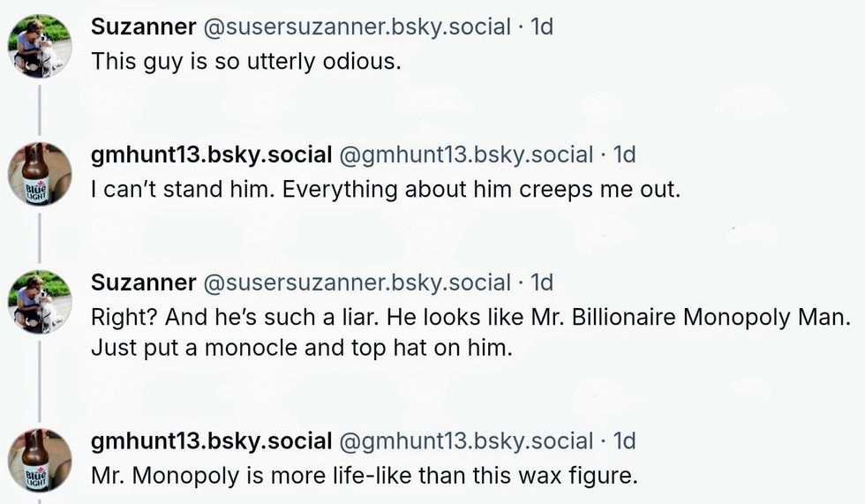This screenshot has width=865, height=504.
Task: Open the bold gmhunt13.bsky.social name on the 'creeps me out' reply
Action: 211,154
